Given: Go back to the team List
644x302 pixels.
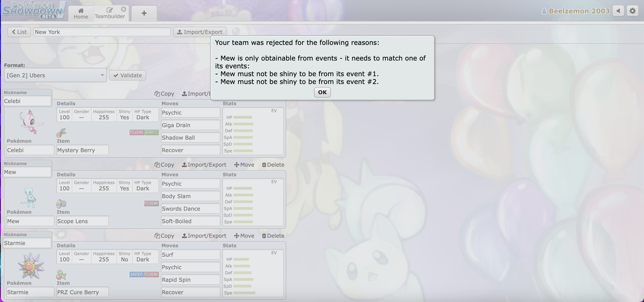Looking at the screenshot, I should 19,32.
